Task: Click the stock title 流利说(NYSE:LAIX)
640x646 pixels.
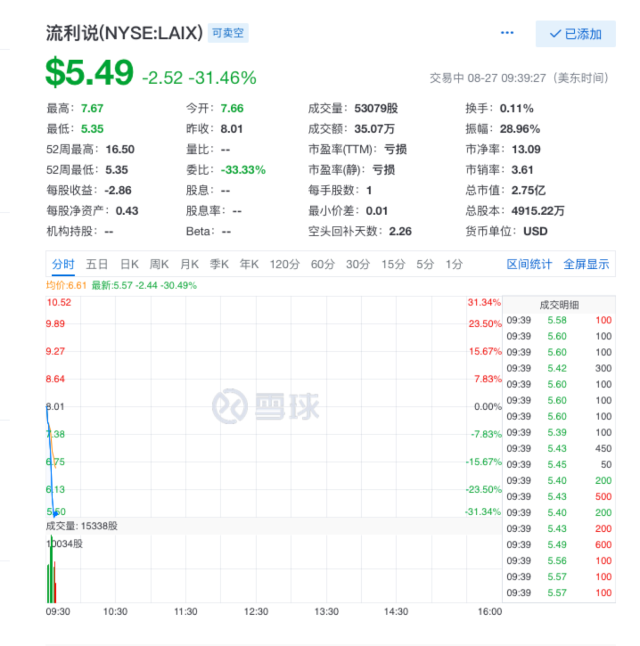Action: pyautogui.click(x=124, y=33)
